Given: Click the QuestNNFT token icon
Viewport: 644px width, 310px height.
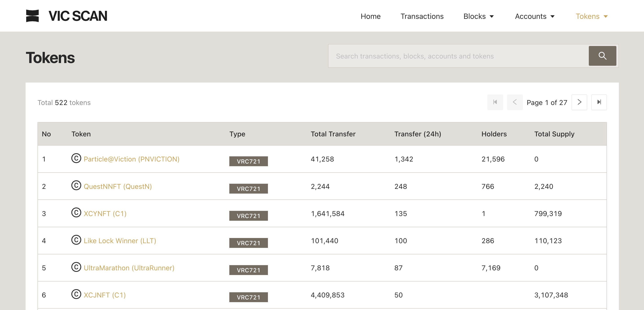Looking at the screenshot, I should (76, 186).
